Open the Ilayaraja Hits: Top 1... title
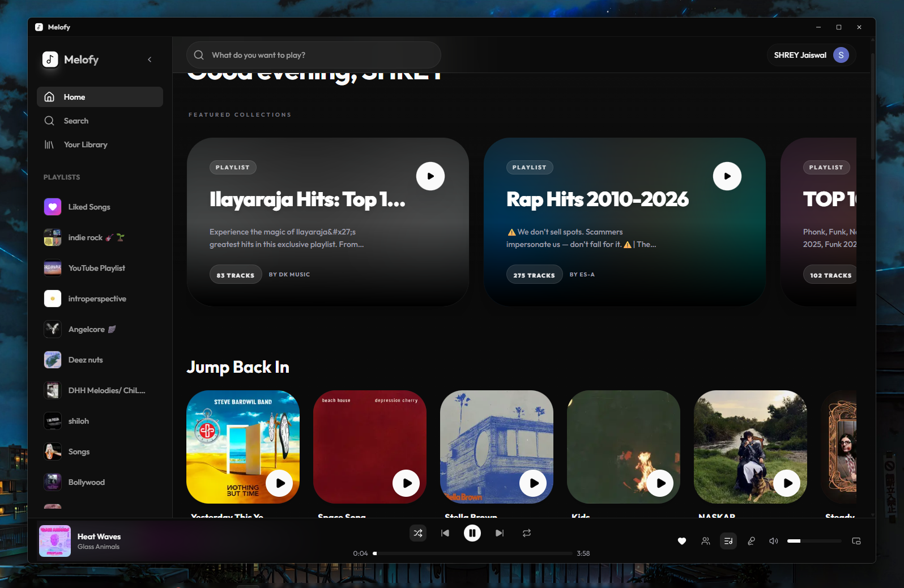Viewport: 904px width, 588px height. tap(308, 199)
